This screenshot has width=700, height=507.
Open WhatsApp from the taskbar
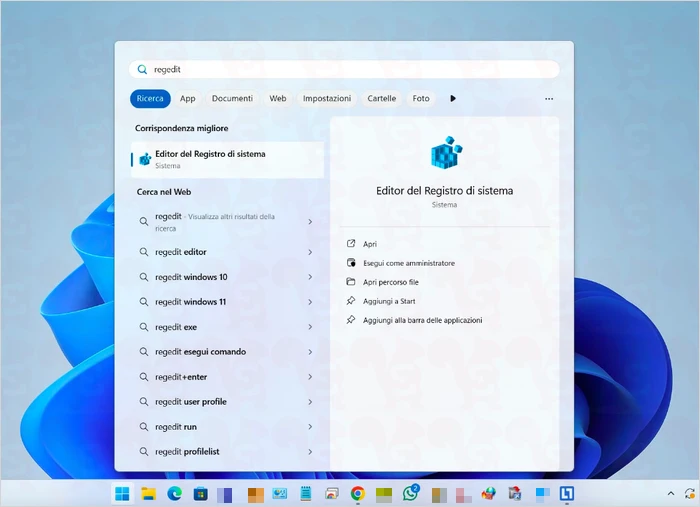pos(410,493)
